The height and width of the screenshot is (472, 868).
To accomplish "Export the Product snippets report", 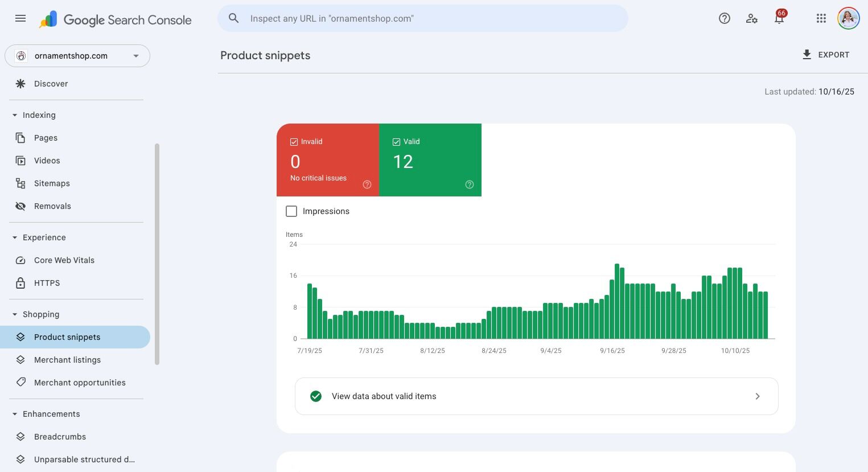I will point(825,55).
